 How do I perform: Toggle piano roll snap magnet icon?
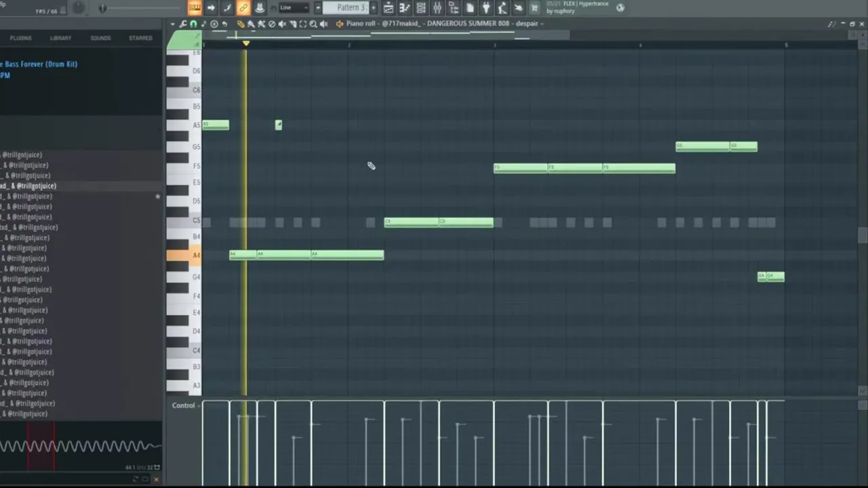click(x=193, y=24)
